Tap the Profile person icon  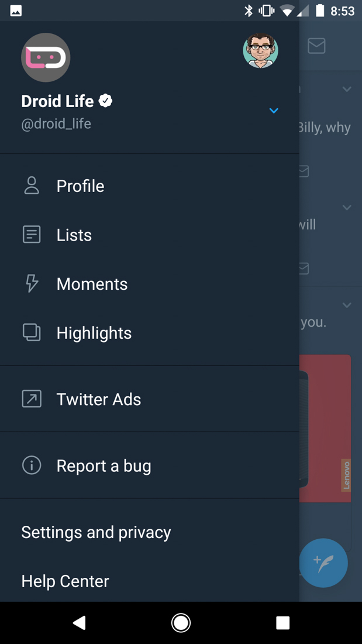pos(32,186)
